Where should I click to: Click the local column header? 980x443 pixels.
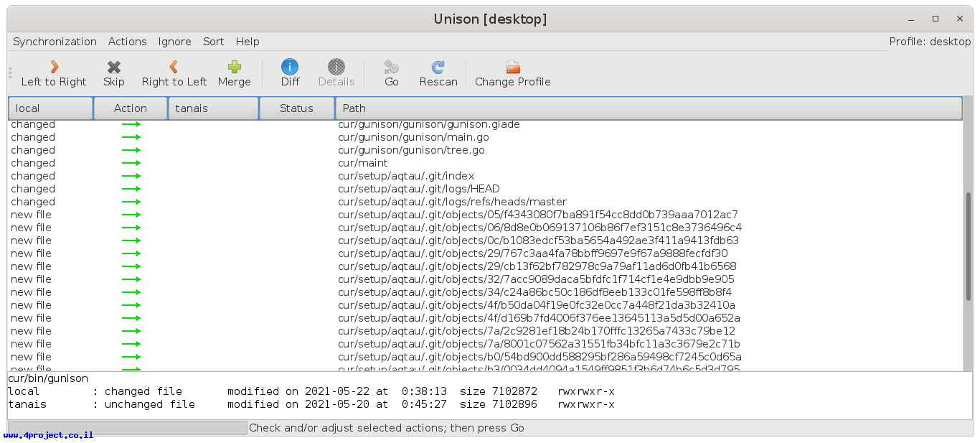pyautogui.click(x=51, y=108)
